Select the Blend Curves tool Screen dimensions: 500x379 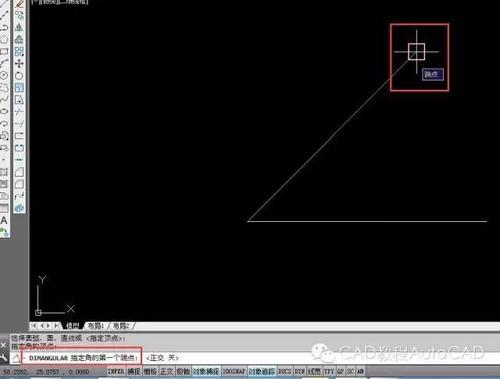tap(19, 196)
